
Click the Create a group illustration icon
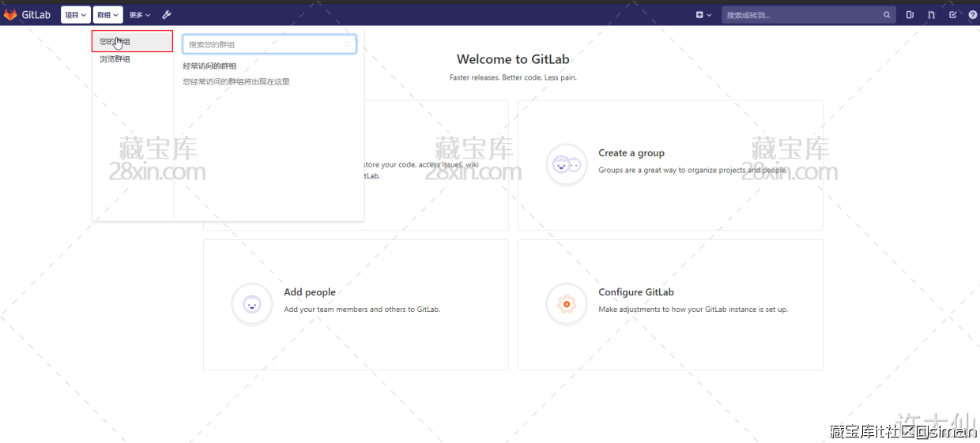[566, 165]
